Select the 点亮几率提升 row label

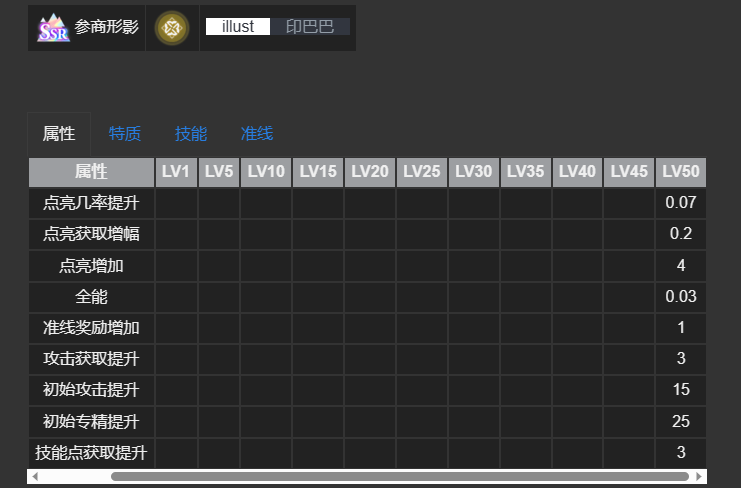pyautogui.click(x=91, y=203)
